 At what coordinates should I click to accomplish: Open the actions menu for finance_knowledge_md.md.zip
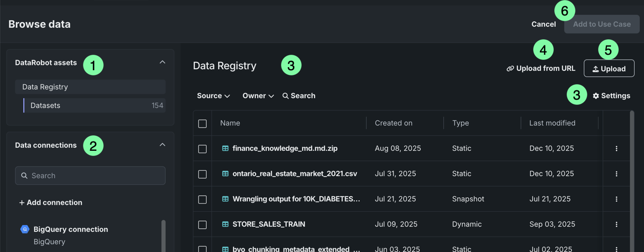[x=616, y=148]
